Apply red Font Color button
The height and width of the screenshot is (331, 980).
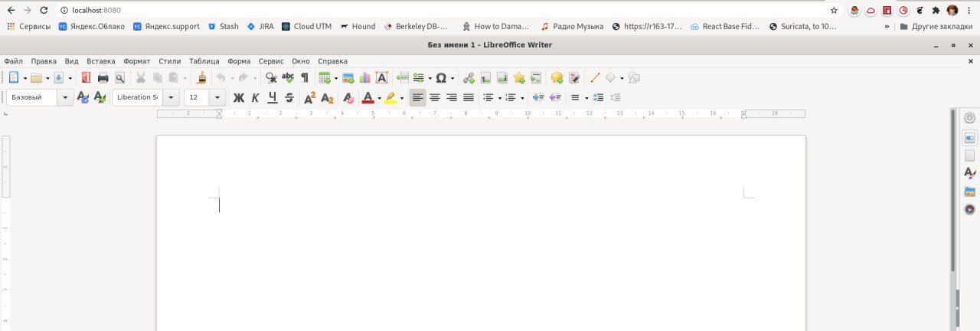pos(368,97)
